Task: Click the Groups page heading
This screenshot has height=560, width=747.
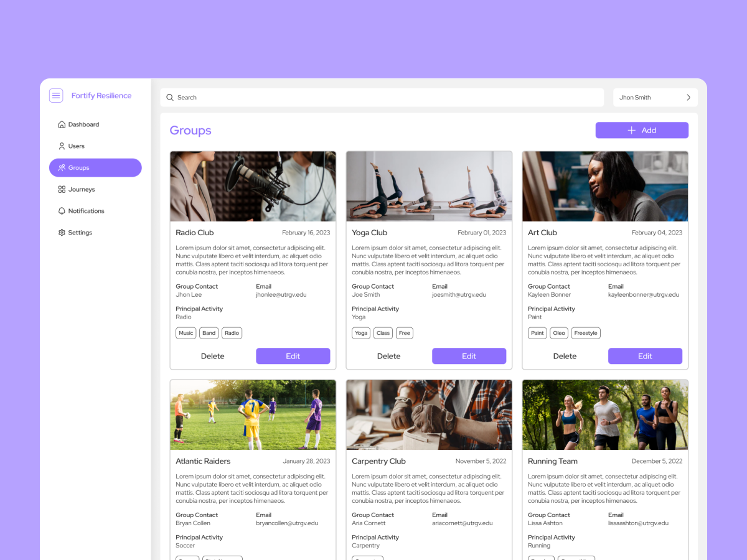Action: [x=190, y=131]
